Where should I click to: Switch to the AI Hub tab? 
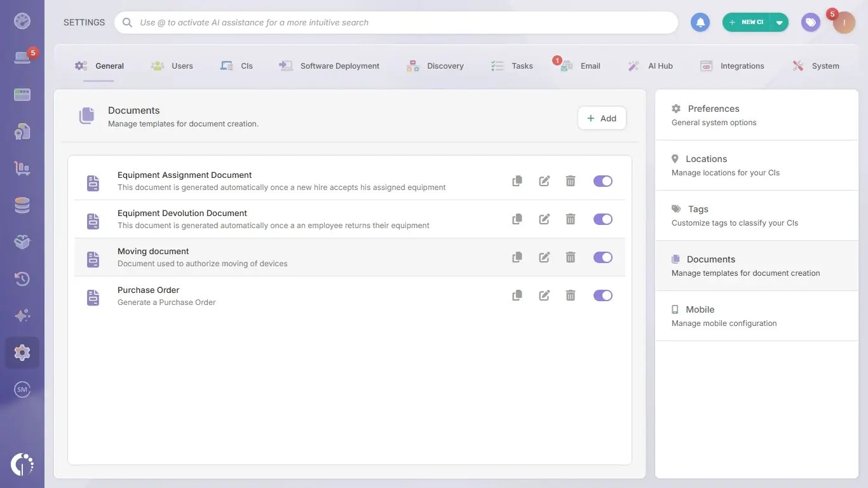coord(650,65)
